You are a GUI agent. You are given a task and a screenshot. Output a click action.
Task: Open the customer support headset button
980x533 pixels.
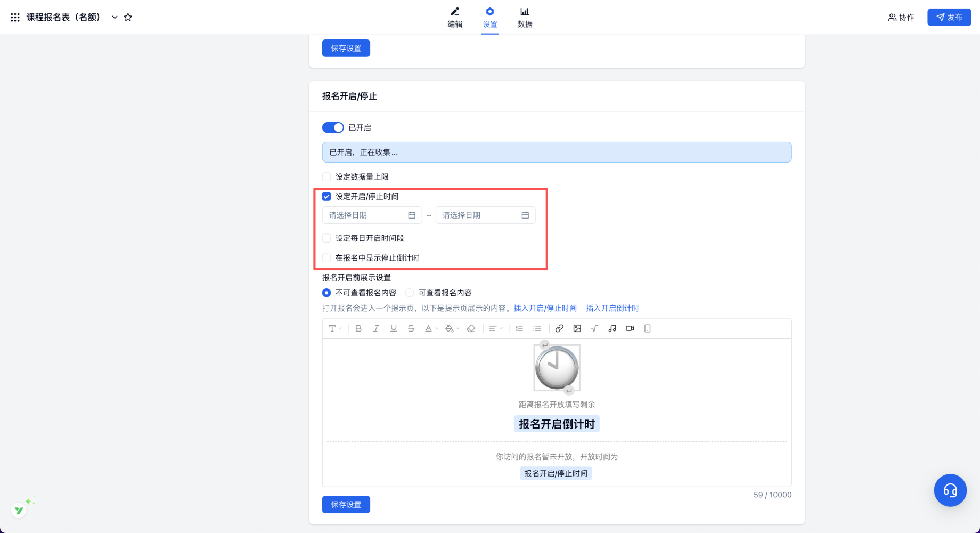[x=950, y=490]
